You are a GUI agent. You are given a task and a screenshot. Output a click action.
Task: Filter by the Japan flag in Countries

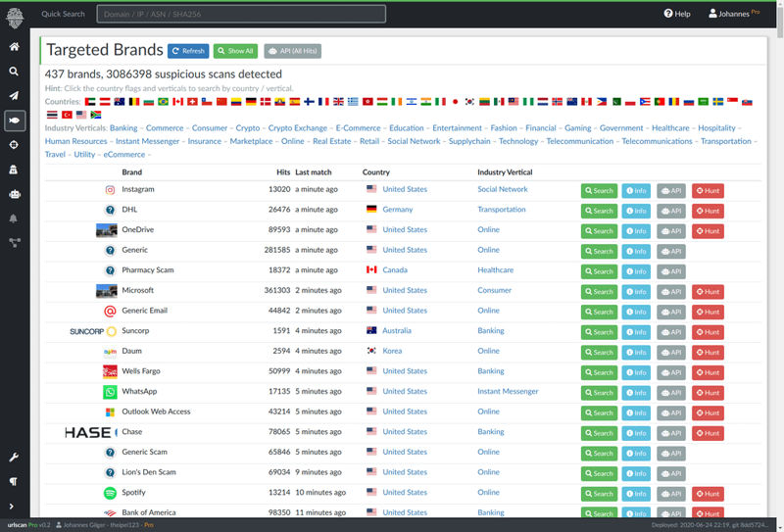point(455,102)
